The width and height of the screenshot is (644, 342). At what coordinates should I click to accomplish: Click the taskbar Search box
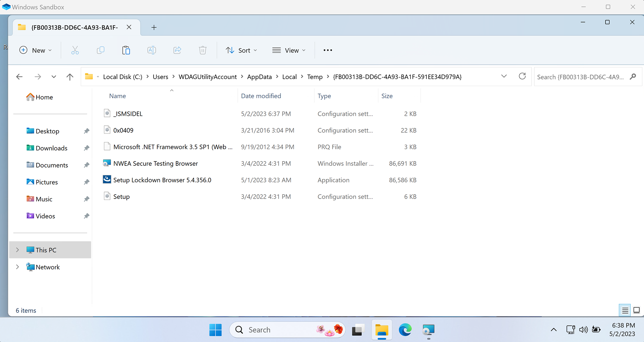click(287, 330)
